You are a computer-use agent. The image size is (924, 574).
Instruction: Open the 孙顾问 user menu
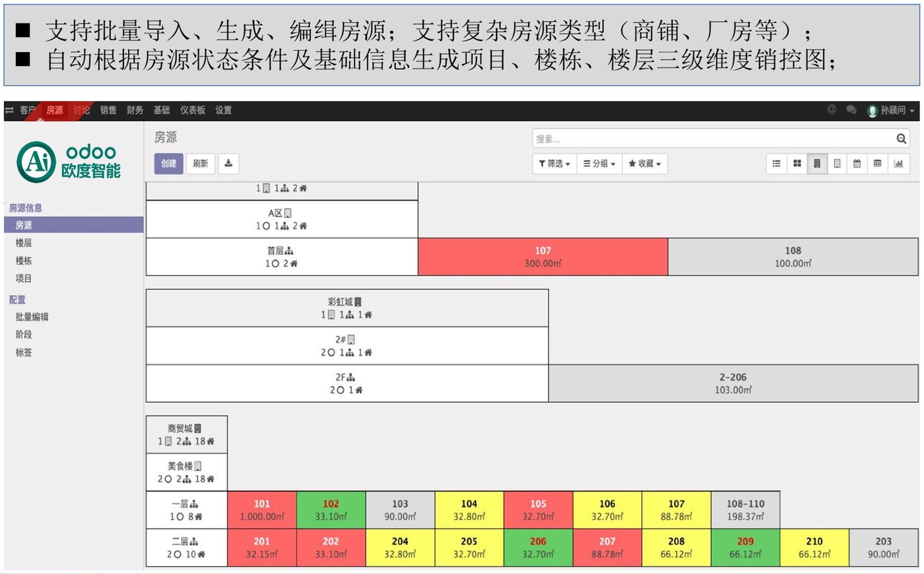(x=892, y=110)
